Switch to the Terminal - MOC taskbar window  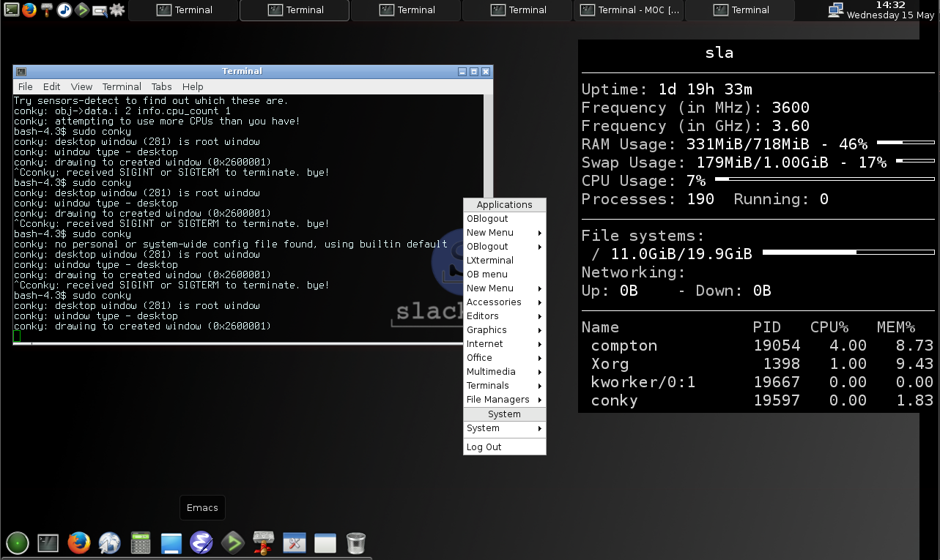coord(629,10)
